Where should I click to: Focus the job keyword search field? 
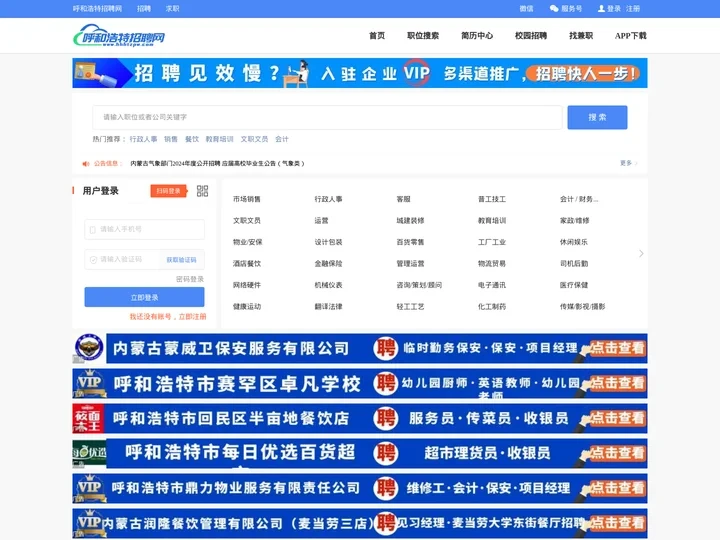click(327, 117)
